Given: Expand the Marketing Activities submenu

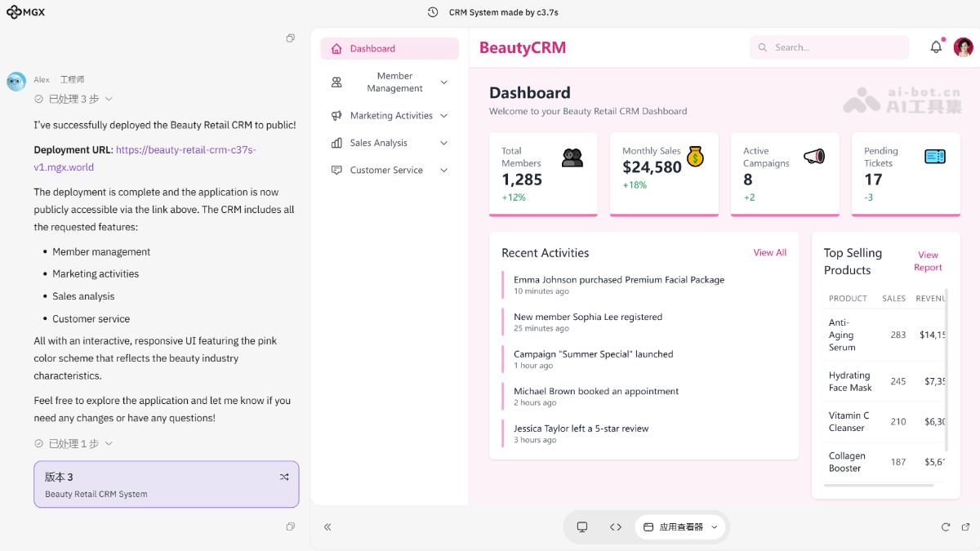Looking at the screenshot, I should [390, 116].
